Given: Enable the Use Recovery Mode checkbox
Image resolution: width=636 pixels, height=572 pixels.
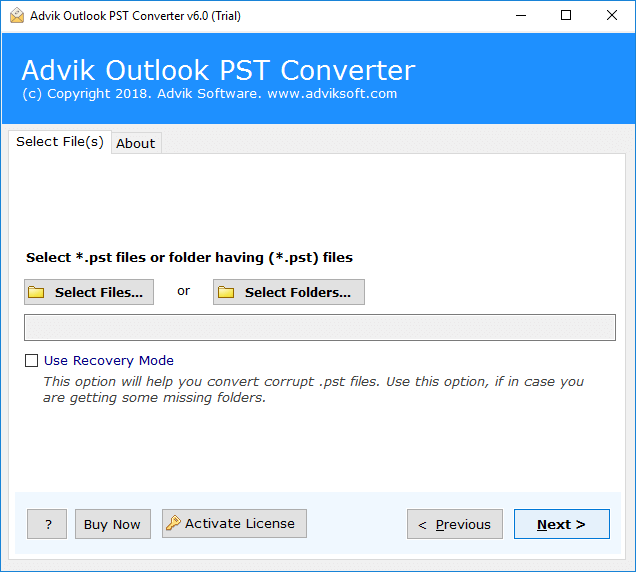Looking at the screenshot, I should (32, 360).
